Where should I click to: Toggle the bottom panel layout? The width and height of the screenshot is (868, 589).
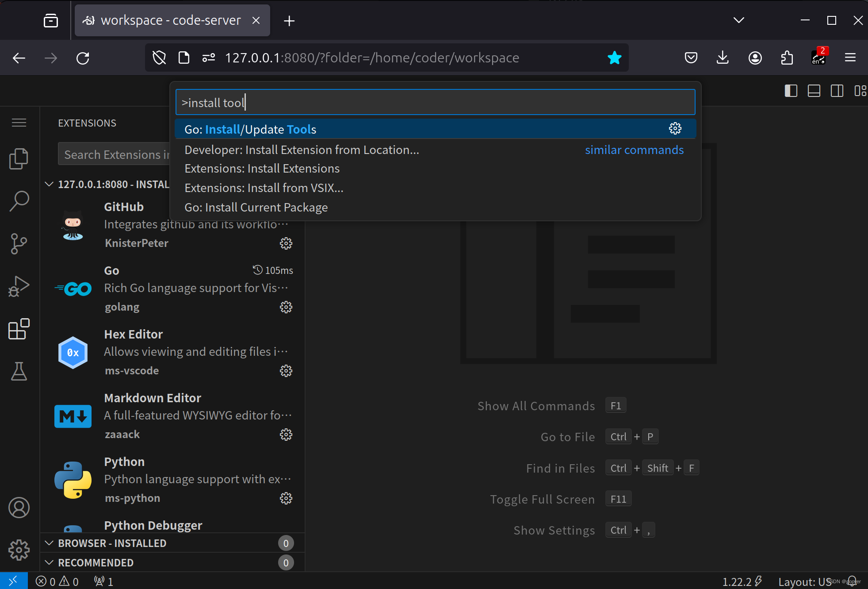[x=814, y=91]
